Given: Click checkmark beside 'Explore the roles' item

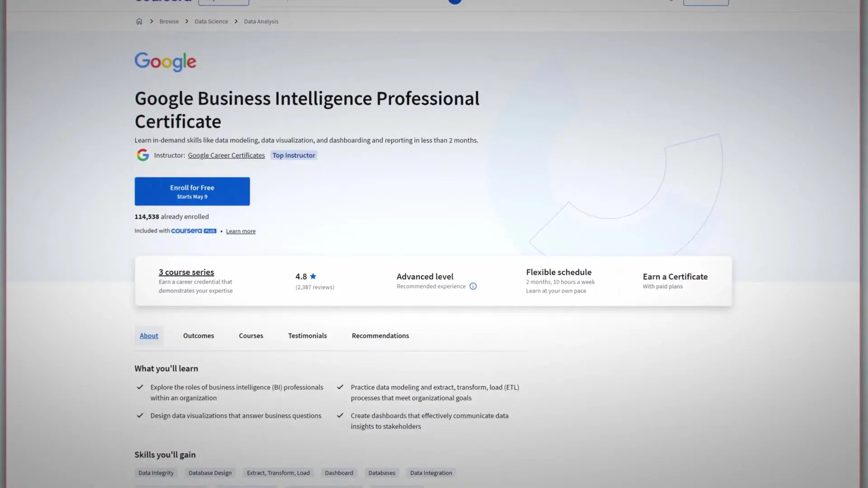Looking at the screenshot, I should (x=140, y=387).
